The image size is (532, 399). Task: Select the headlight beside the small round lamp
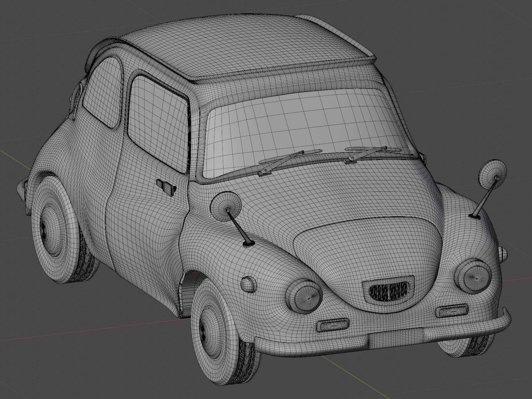[x=304, y=297]
